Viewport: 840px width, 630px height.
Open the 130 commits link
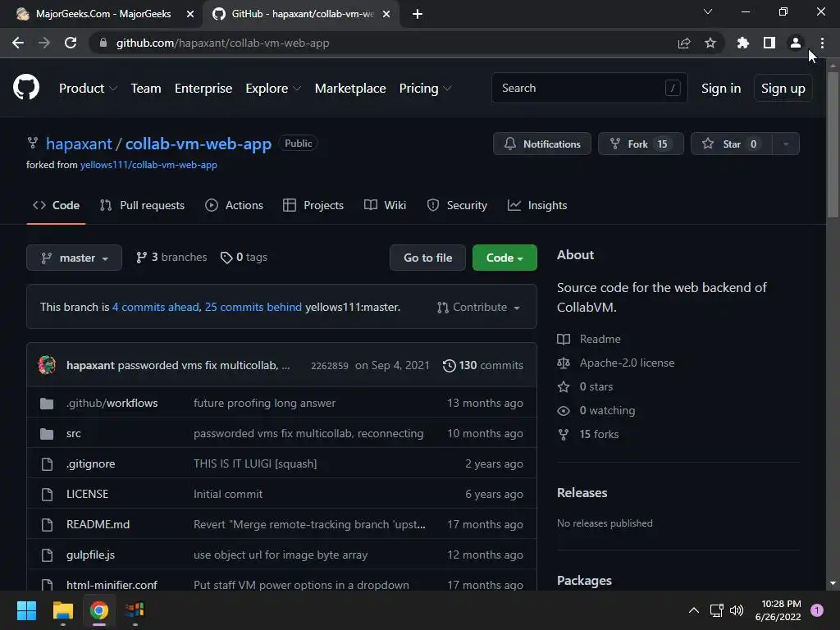coord(482,365)
